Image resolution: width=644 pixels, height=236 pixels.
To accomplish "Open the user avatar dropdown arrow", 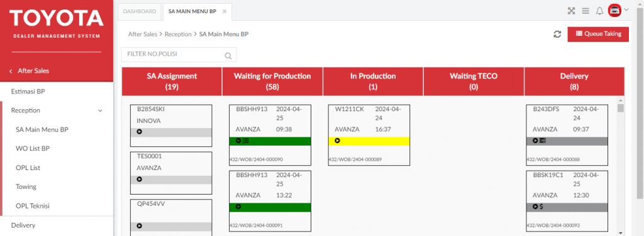I will click(x=626, y=10).
